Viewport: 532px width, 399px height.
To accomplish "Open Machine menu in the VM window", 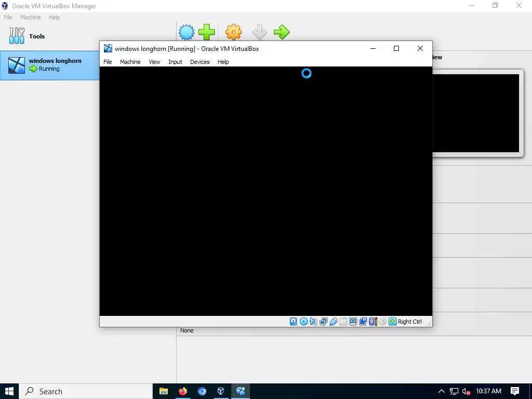I will (130, 62).
